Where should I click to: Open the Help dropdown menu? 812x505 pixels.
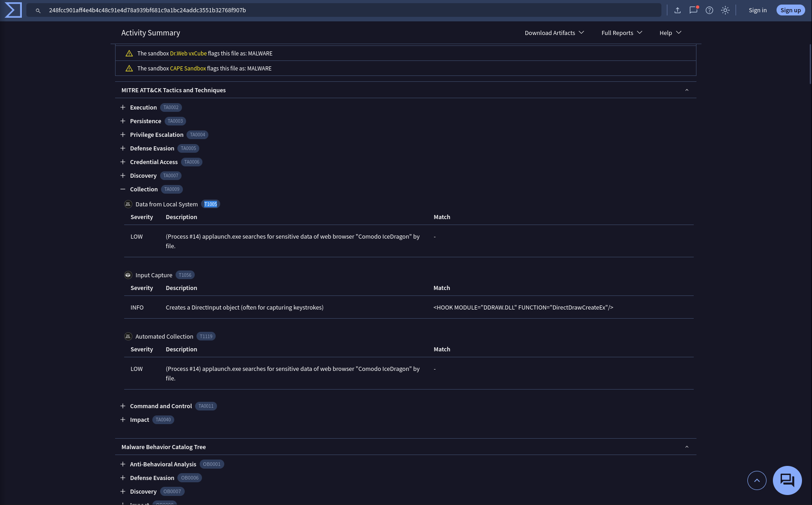tap(670, 33)
